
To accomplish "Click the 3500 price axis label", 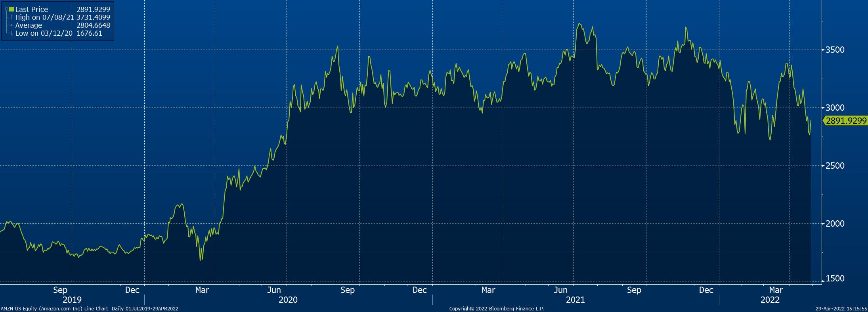I will pyautogui.click(x=835, y=50).
